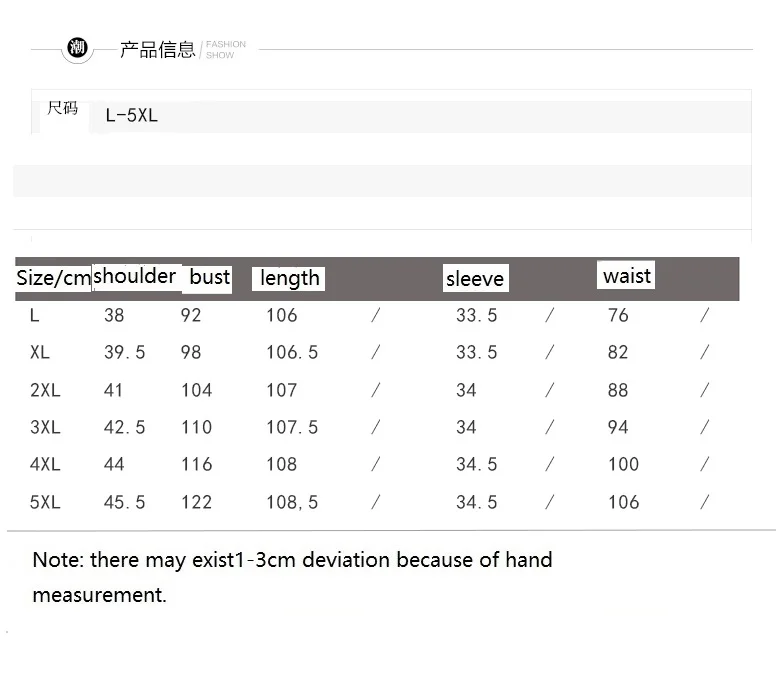Click the 尺码 label
Screen dimensions: 781x681
click(x=62, y=107)
